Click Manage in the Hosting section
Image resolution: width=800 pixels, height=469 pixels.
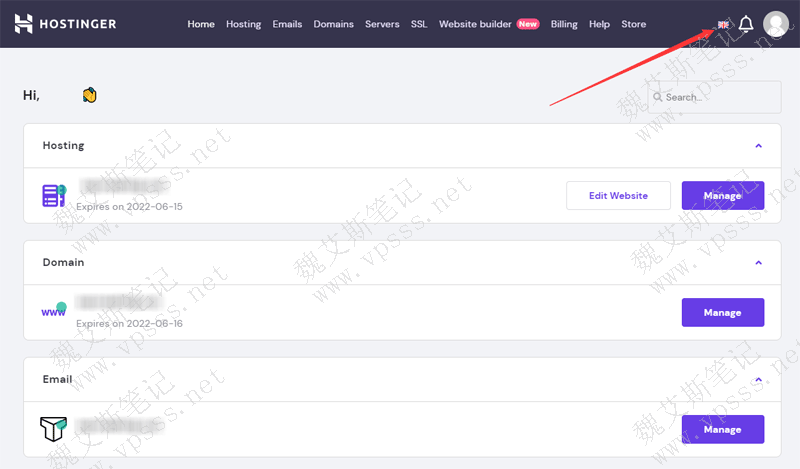pos(722,196)
